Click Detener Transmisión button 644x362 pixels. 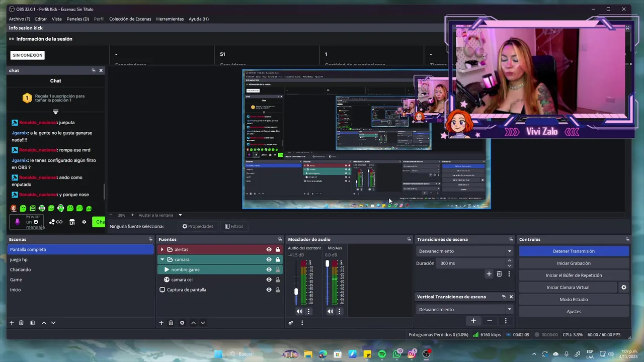pyautogui.click(x=574, y=251)
